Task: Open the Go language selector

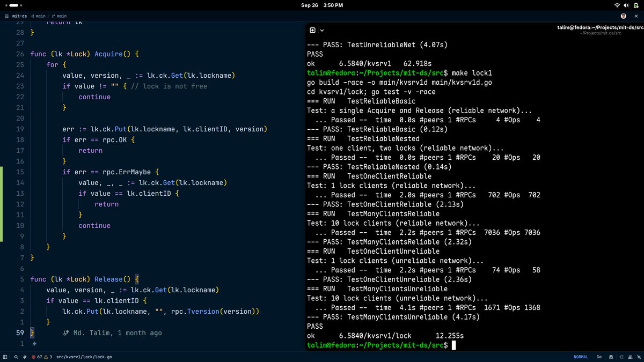Action: tap(599, 357)
